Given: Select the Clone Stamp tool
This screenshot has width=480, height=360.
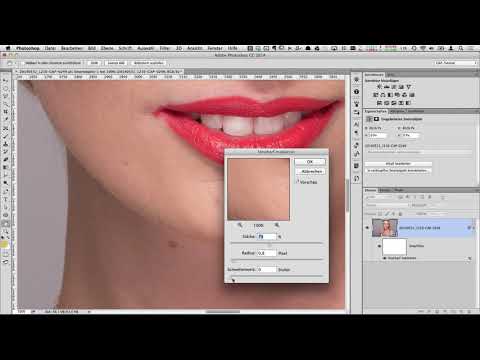Looking at the screenshot, I should coord(6,144).
